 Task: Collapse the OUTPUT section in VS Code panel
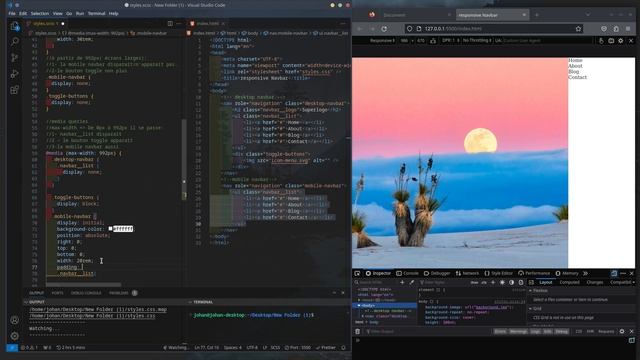click(26, 302)
